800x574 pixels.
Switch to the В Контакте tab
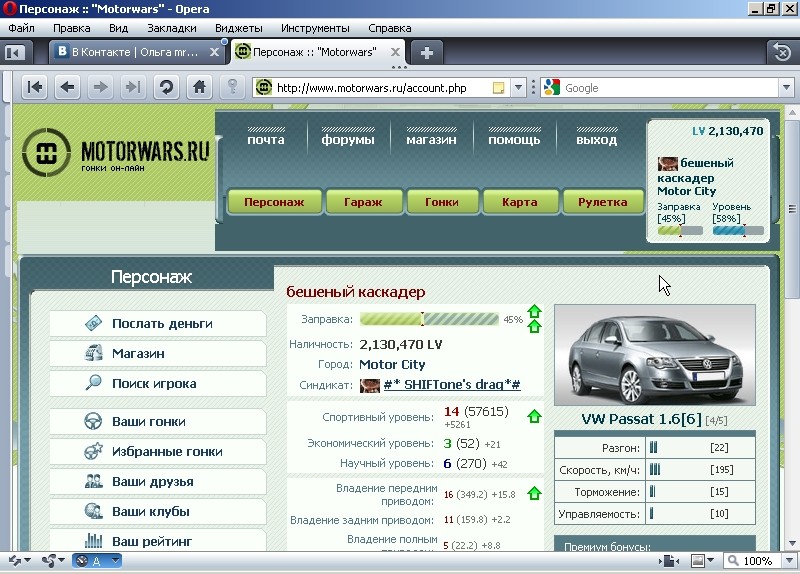point(135,52)
